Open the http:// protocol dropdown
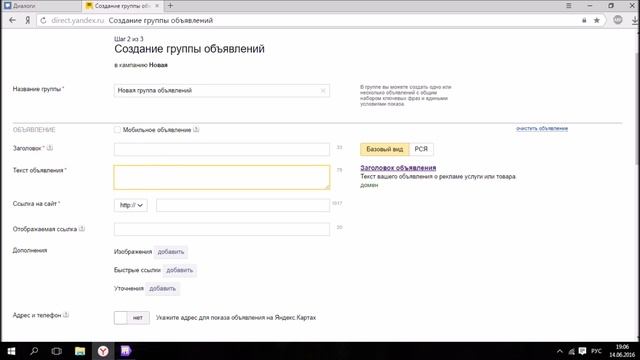 click(x=131, y=205)
